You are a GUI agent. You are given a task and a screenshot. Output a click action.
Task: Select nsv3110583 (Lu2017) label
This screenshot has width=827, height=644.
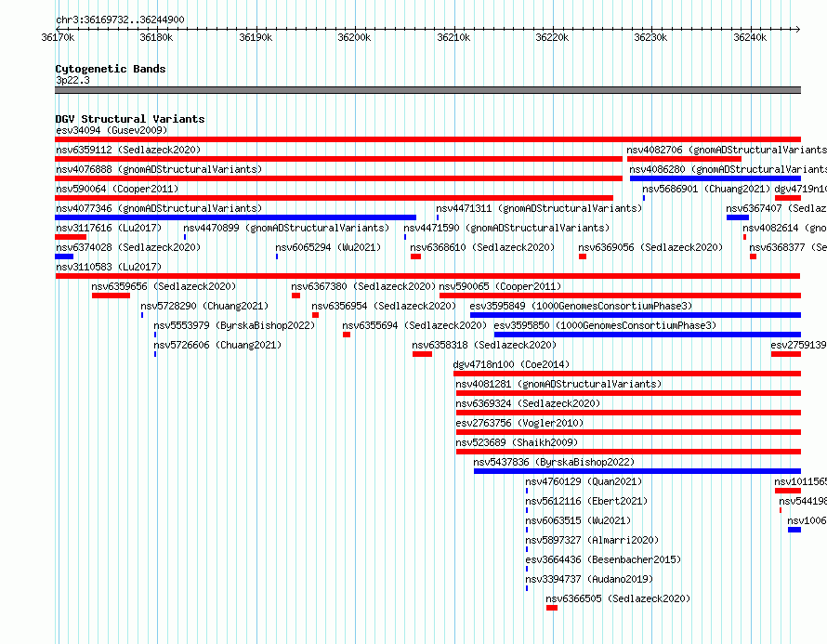coord(109,267)
